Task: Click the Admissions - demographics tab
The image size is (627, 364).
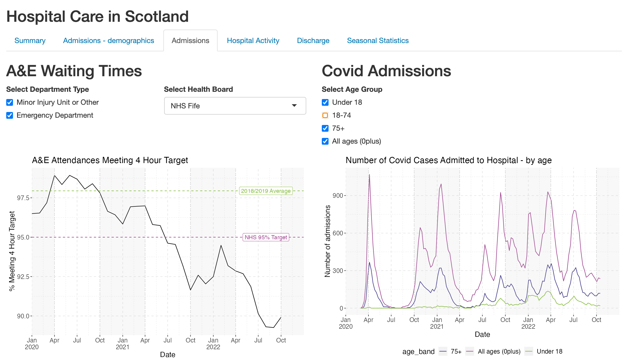Action: tap(108, 40)
